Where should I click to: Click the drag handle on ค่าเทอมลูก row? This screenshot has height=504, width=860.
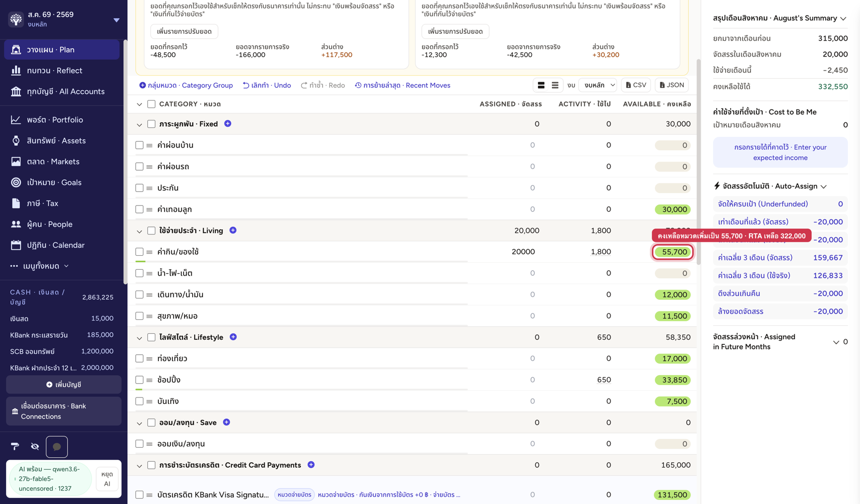click(149, 209)
